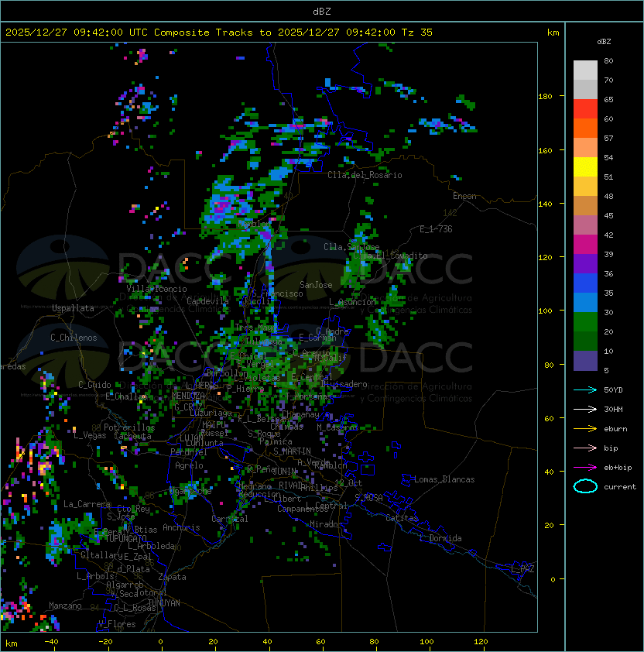Click the Mirador label on map

326,524
